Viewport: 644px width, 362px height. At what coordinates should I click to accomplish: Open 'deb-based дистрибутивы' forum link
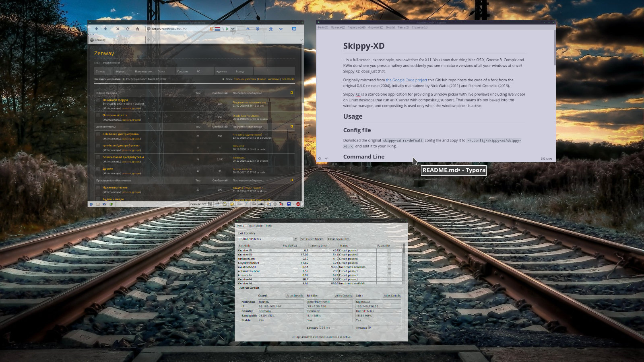121,134
